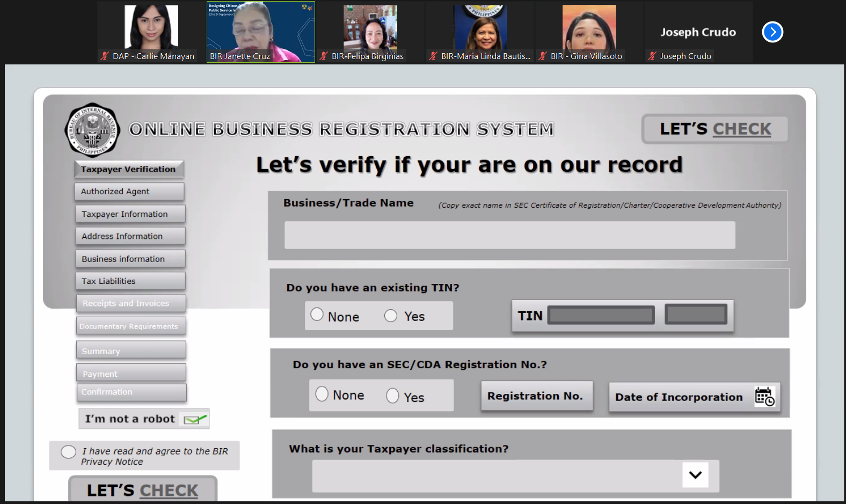Select Yes for SEC/CDA Registration No.
The height and width of the screenshot is (504, 846).
pyautogui.click(x=392, y=396)
